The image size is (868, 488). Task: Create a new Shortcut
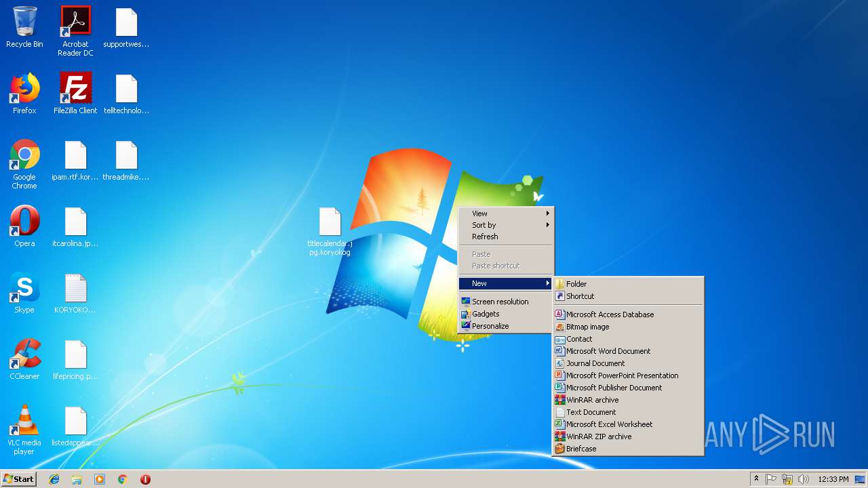pyautogui.click(x=628, y=296)
